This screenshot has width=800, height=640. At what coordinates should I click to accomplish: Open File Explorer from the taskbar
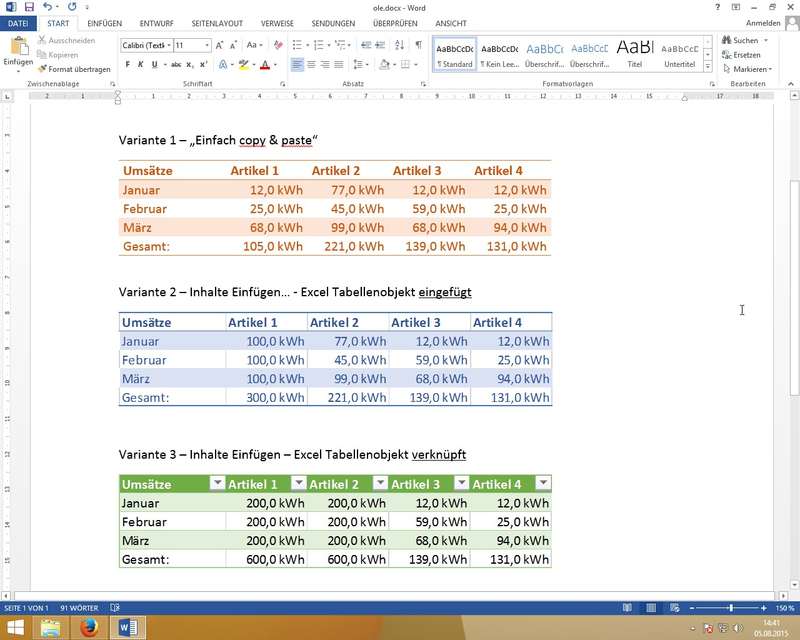point(51,627)
